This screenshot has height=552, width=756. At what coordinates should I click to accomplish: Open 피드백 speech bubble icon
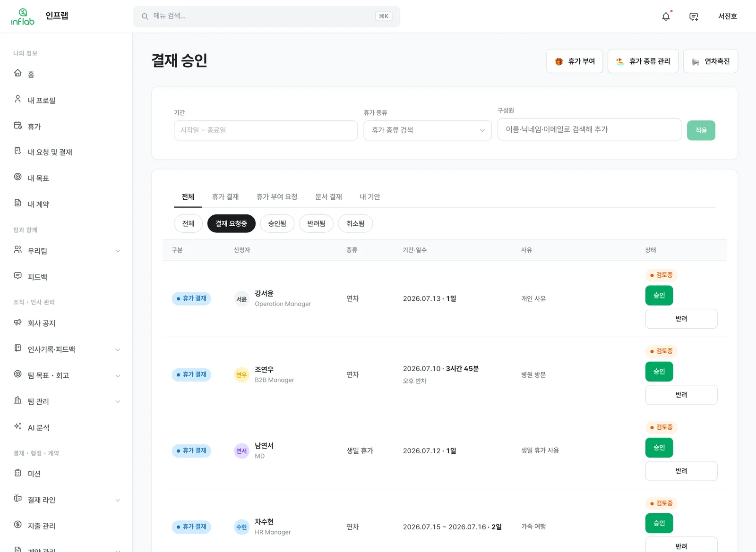coord(18,276)
